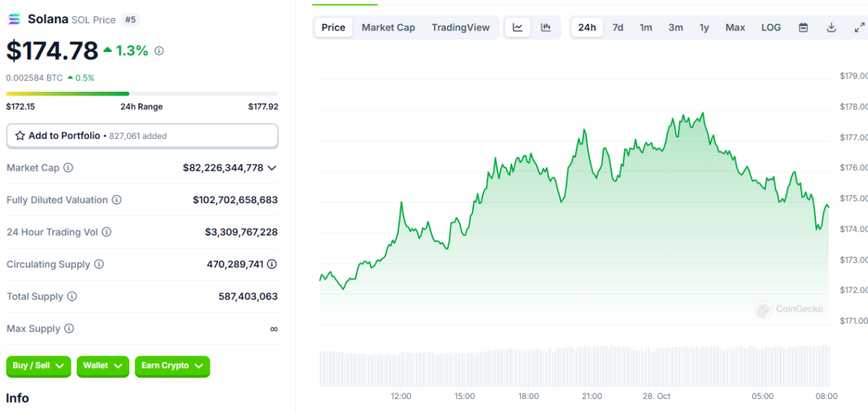Toggle LOG scale on chart
The height and width of the screenshot is (412, 868).
(x=770, y=27)
